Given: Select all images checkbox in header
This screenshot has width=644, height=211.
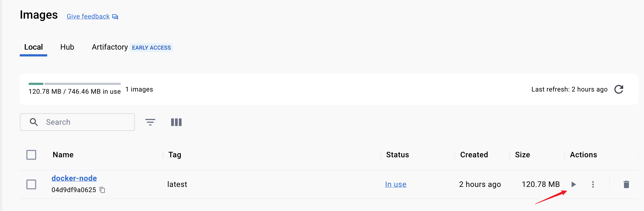Looking at the screenshot, I should pyautogui.click(x=31, y=155).
